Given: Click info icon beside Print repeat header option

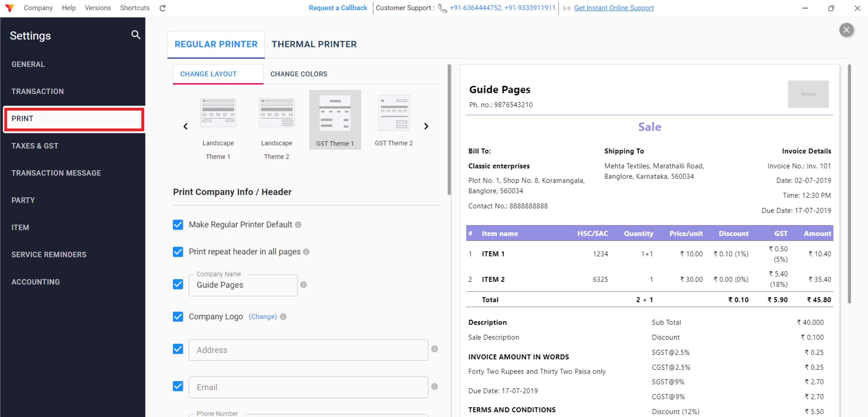Looking at the screenshot, I should pyautogui.click(x=306, y=252).
